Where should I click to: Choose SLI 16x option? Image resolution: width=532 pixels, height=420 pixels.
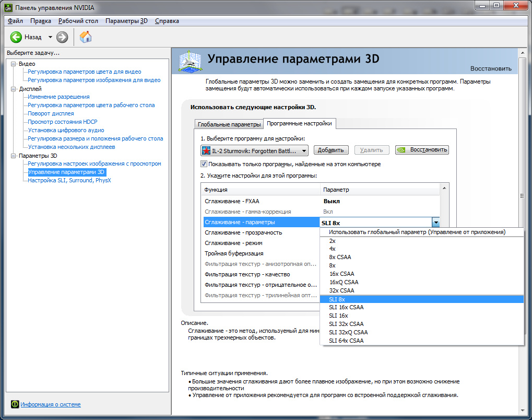pos(422,316)
